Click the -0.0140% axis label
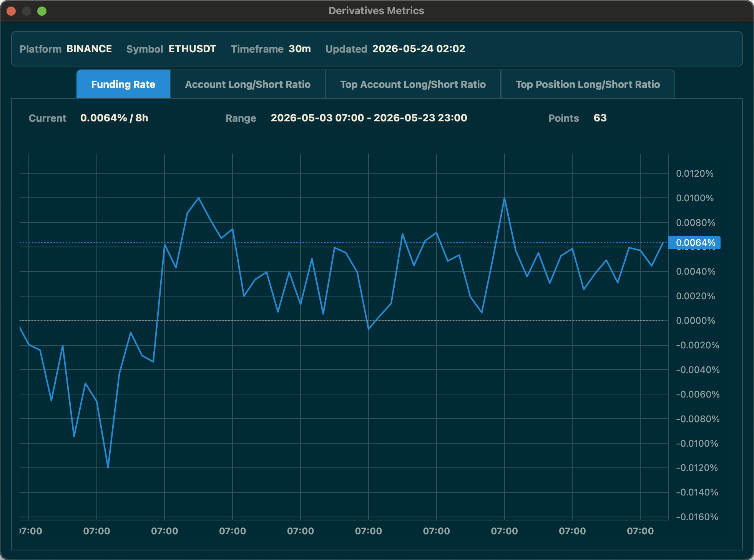The height and width of the screenshot is (560, 754). [697, 492]
